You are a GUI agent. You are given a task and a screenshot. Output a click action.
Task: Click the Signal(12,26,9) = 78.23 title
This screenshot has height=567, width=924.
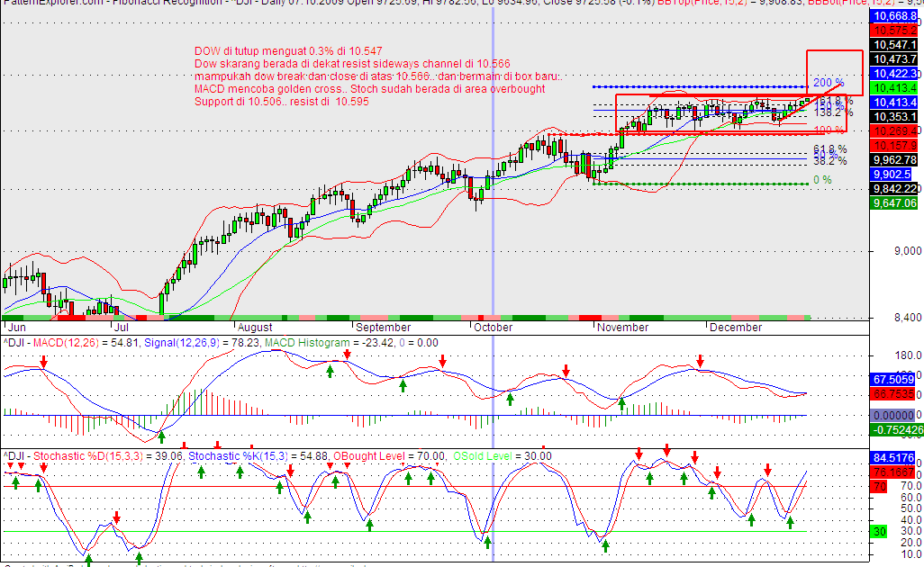pos(202,343)
